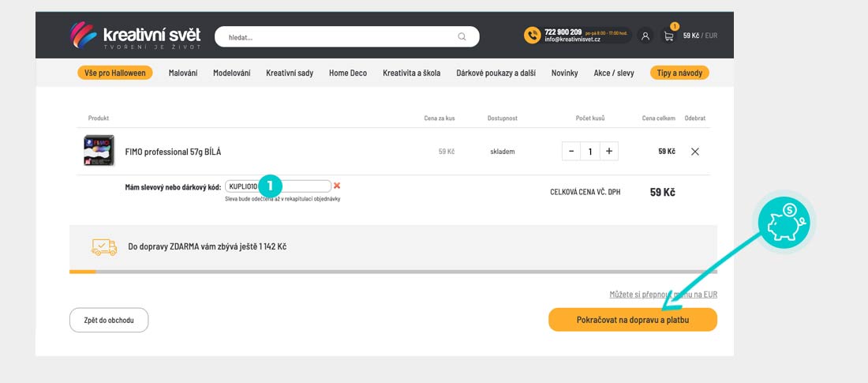Decrease quantity with minus button

(571, 151)
